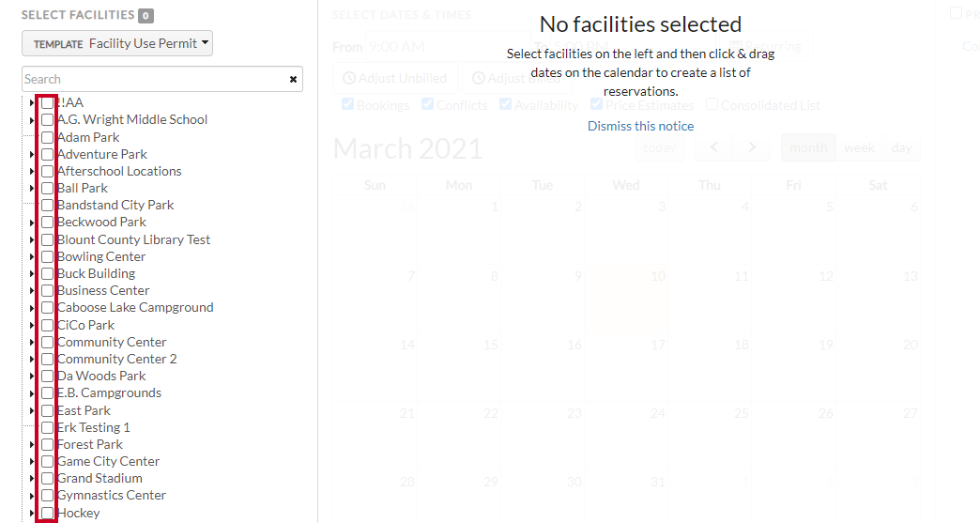Click the Community Center tree label
The height and width of the screenshot is (523, 980).
(112, 342)
